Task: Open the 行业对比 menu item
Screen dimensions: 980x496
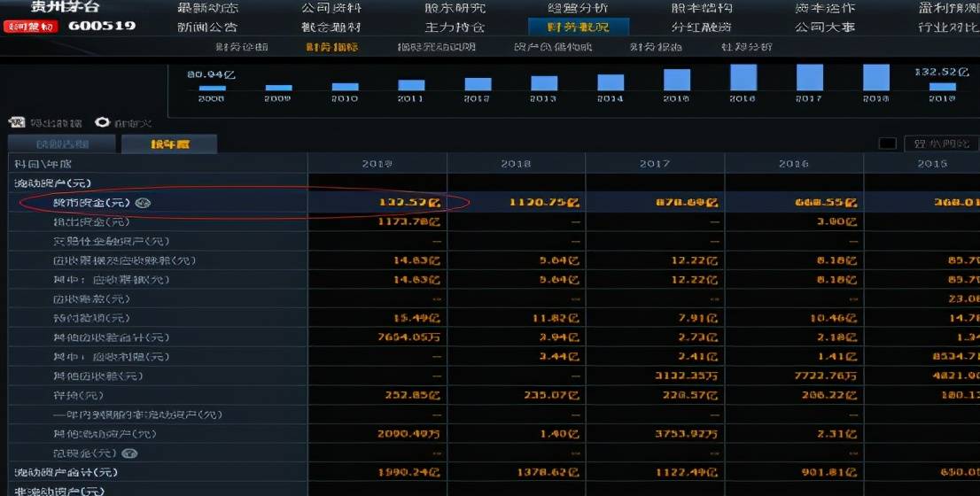Action: [x=948, y=27]
